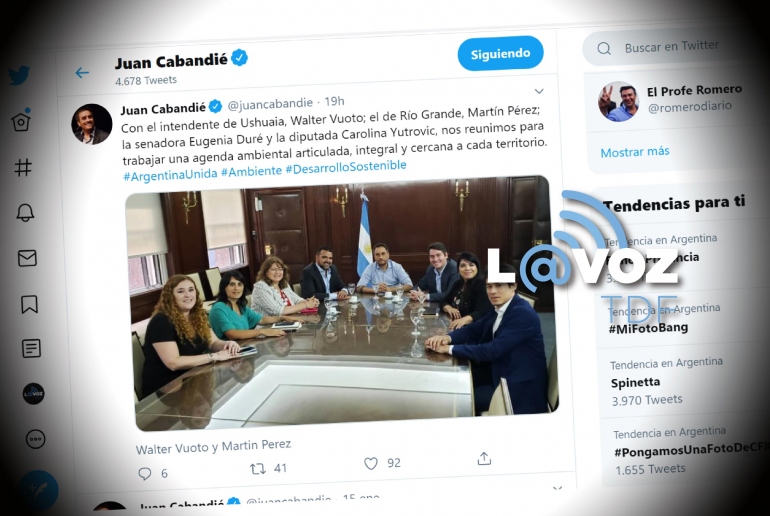Click the Twitter bird logo
Viewport: 770px width, 516px height.
click(x=19, y=75)
